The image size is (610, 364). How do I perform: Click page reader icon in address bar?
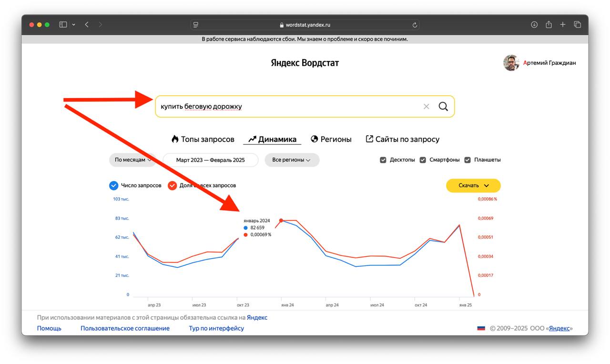tap(196, 25)
